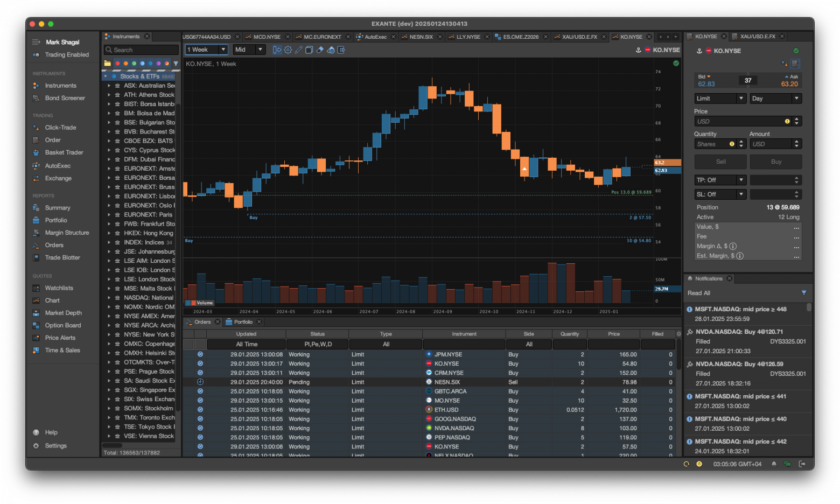The image size is (840, 504).
Task: Click the folder icon in Instruments panel
Action: pyautogui.click(x=108, y=64)
